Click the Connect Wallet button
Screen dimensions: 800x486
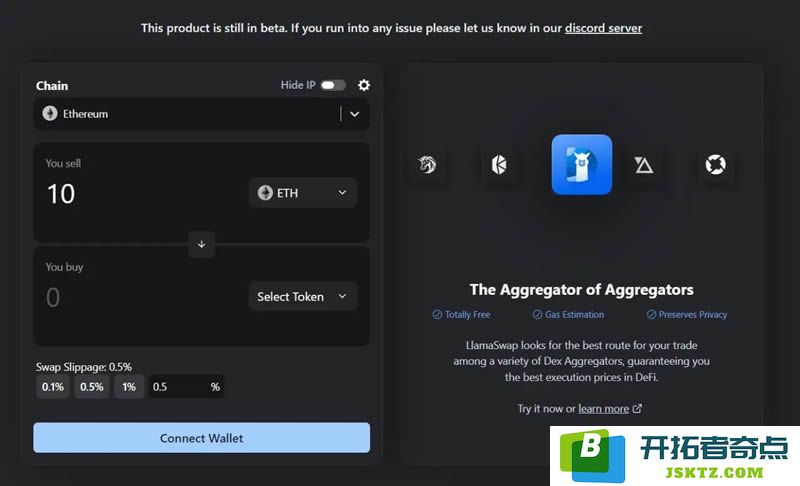(202, 438)
